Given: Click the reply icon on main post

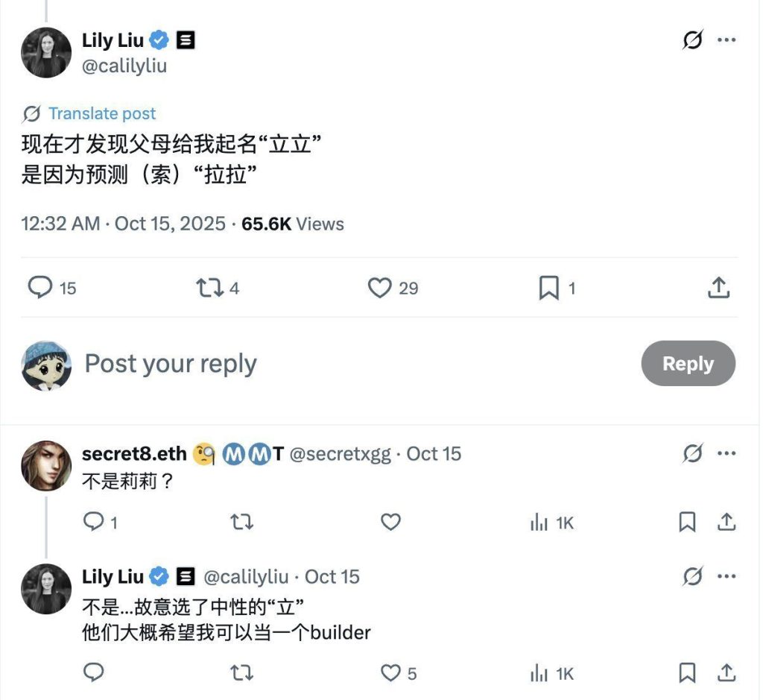Looking at the screenshot, I should (40, 288).
